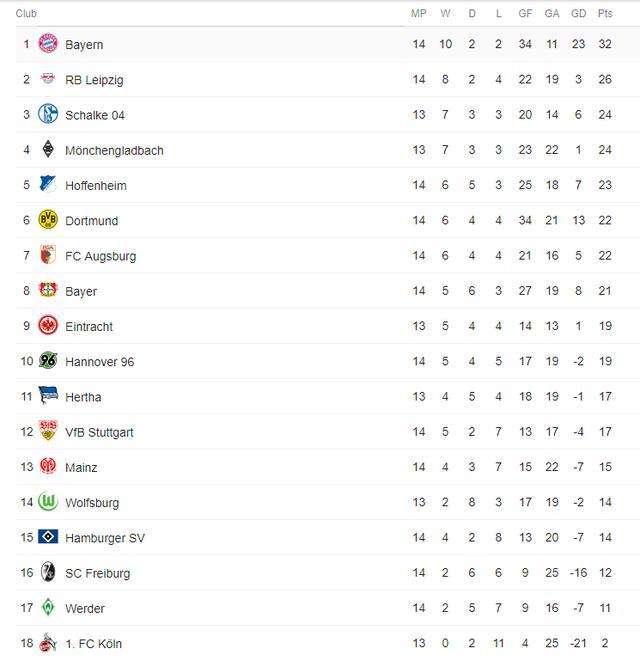Select the Mainz table row name
Viewport: 640px width, 667px height.
click(81, 468)
